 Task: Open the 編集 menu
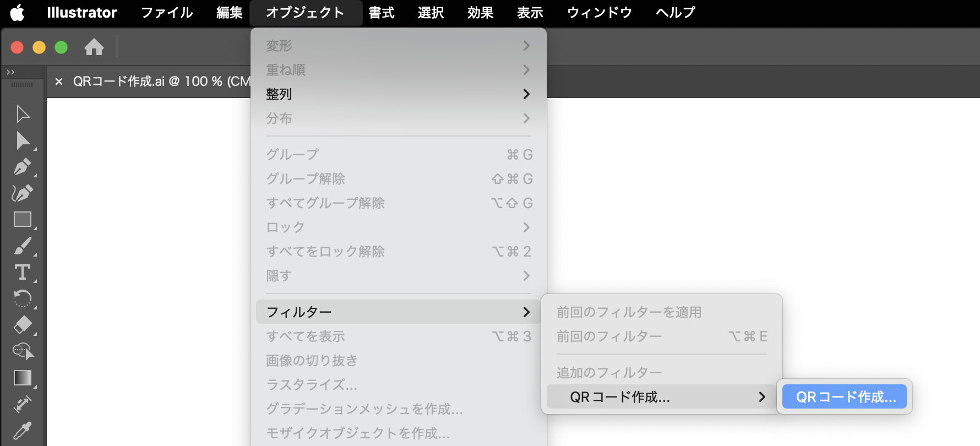tap(230, 12)
